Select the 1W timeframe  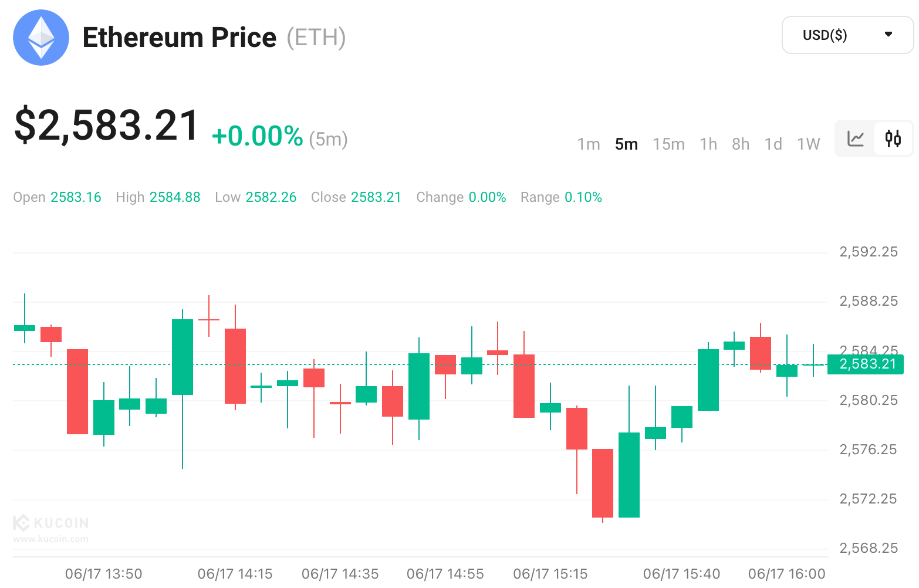(x=808, y=144)
